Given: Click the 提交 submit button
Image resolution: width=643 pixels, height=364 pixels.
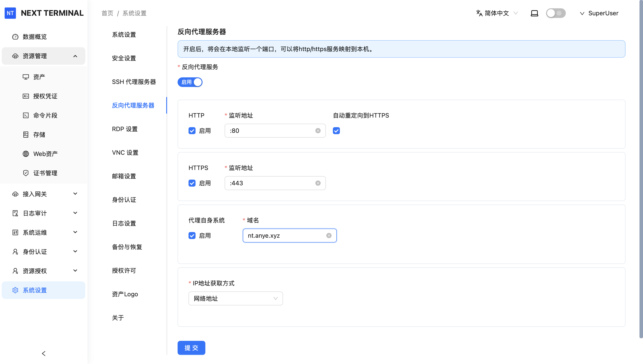Looking at the screenshot, I should tap(191, 348).
